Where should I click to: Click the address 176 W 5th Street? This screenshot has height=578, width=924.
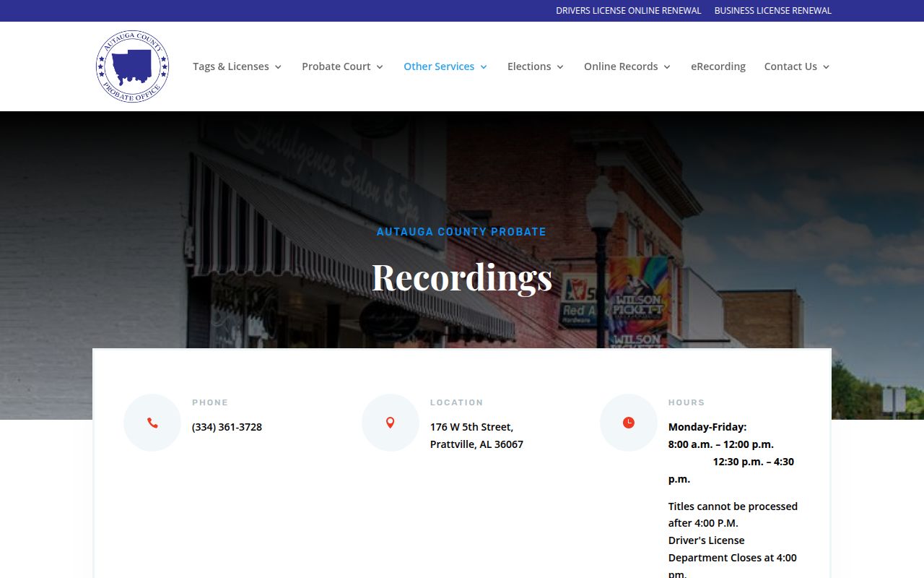click(x=471, y=427)
